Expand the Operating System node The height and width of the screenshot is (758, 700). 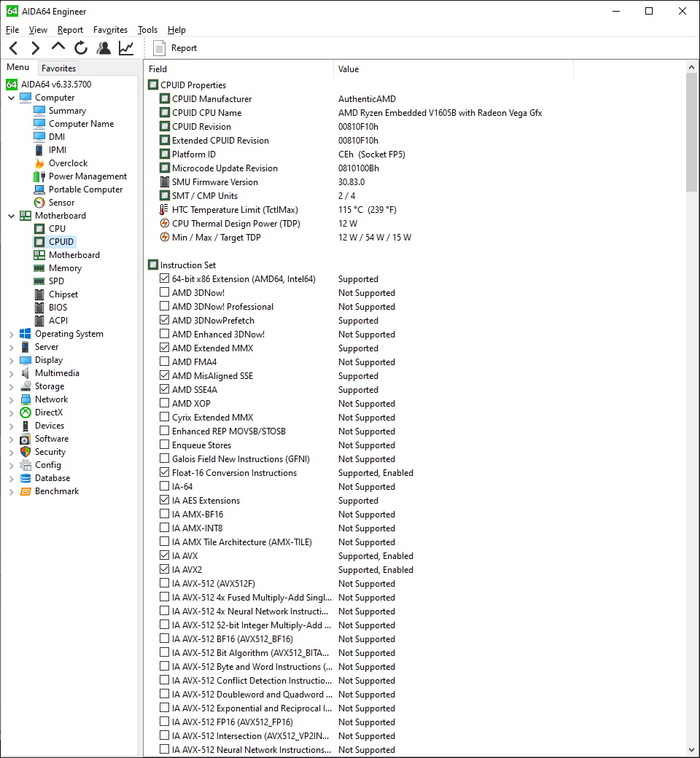(x=11, y=334)
